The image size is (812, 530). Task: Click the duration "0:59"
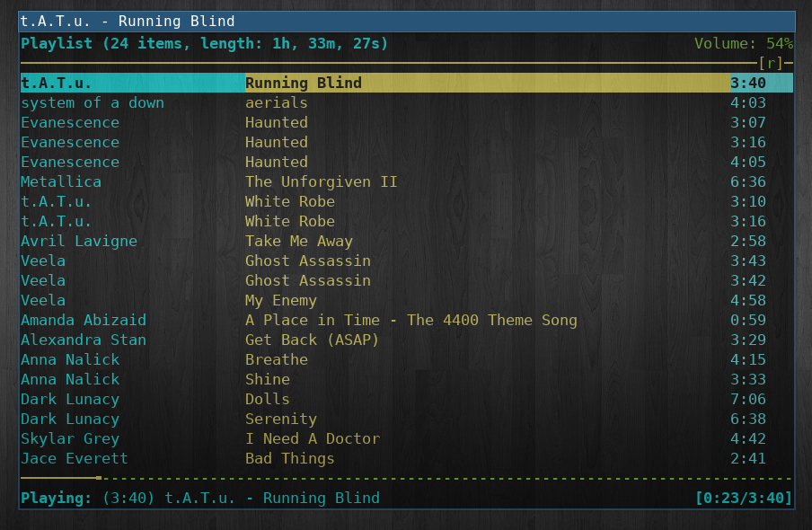748,320
